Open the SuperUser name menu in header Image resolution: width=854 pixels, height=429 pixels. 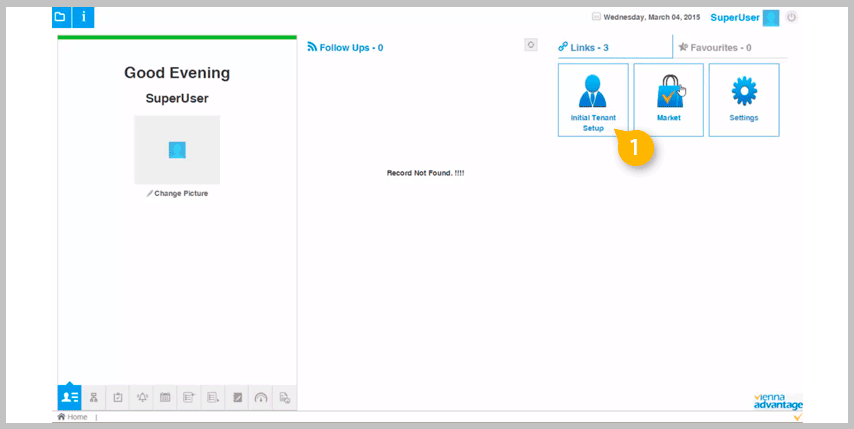pyautogui.click(x=735, y=17)
